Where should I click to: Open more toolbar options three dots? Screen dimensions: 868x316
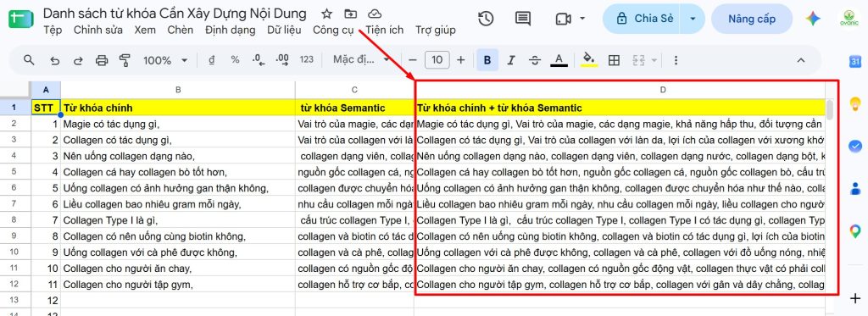click(675, 60)
